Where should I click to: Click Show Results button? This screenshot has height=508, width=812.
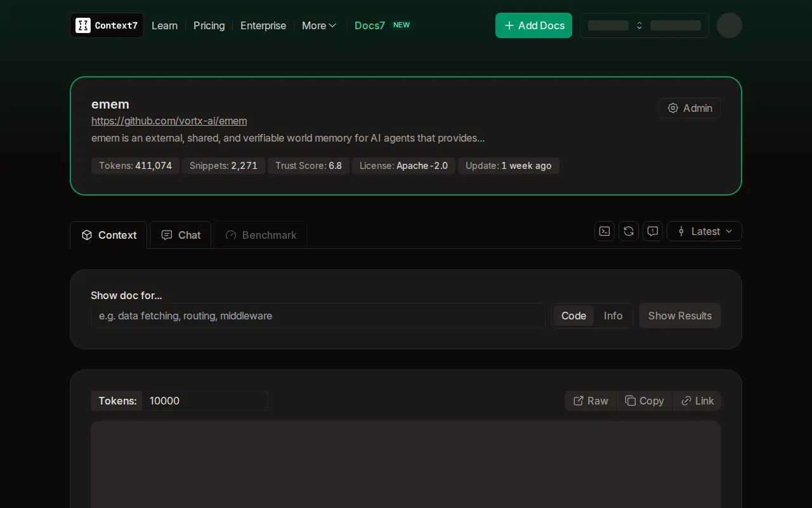[x=680, y=316]
